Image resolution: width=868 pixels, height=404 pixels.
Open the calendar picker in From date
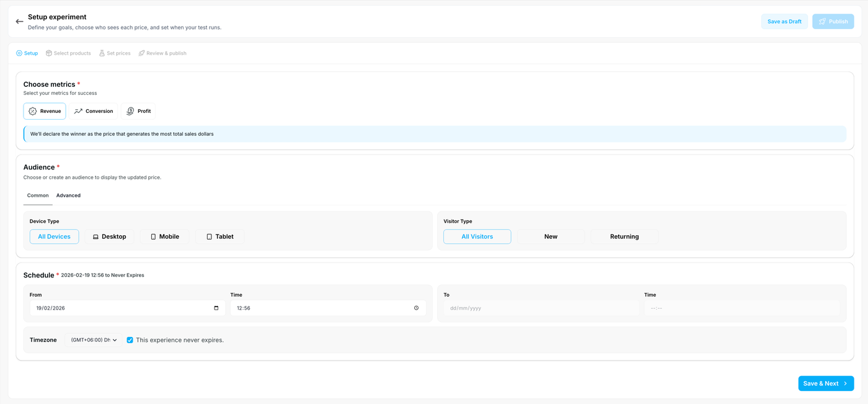click(216, 308)
